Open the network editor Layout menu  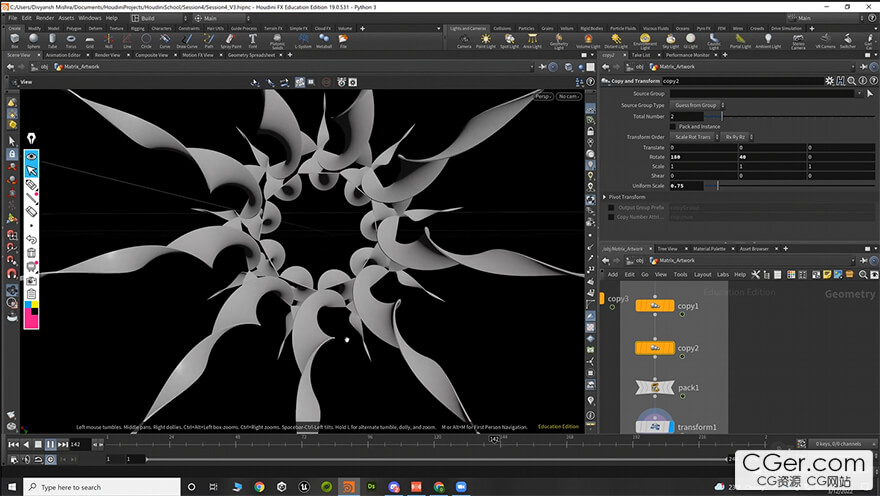tap(702, 274)
